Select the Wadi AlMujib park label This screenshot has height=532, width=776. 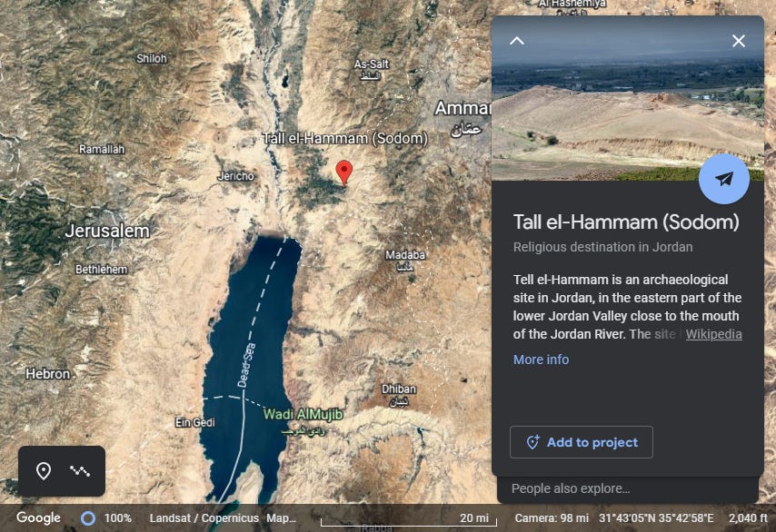pyautogui.click(x=303, y=414)
